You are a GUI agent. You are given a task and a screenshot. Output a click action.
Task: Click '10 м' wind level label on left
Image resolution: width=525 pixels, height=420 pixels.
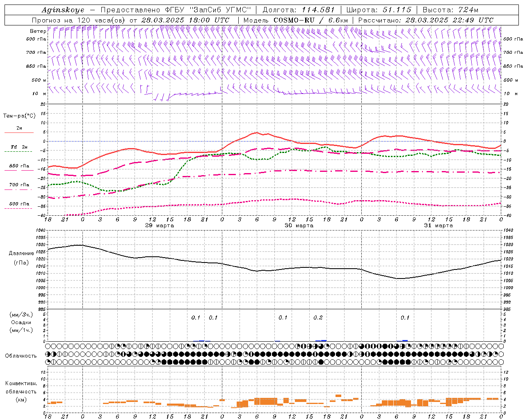(39, 94)
